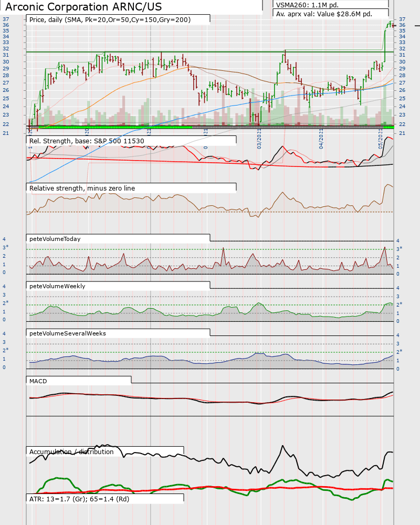Click the 05/2021 date marker on price chart
Image resolution: width=420 pixels, height=525 pixels.
[x=381, y=139]
